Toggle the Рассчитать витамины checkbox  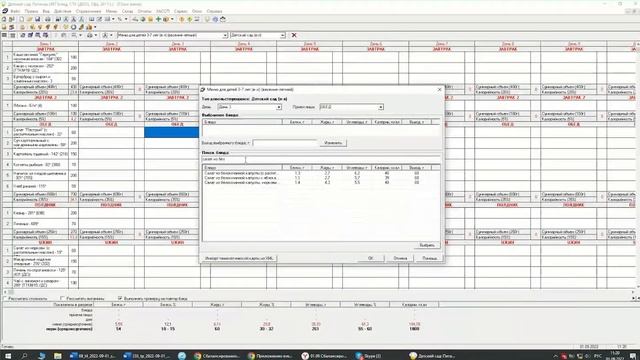(62, 298)
